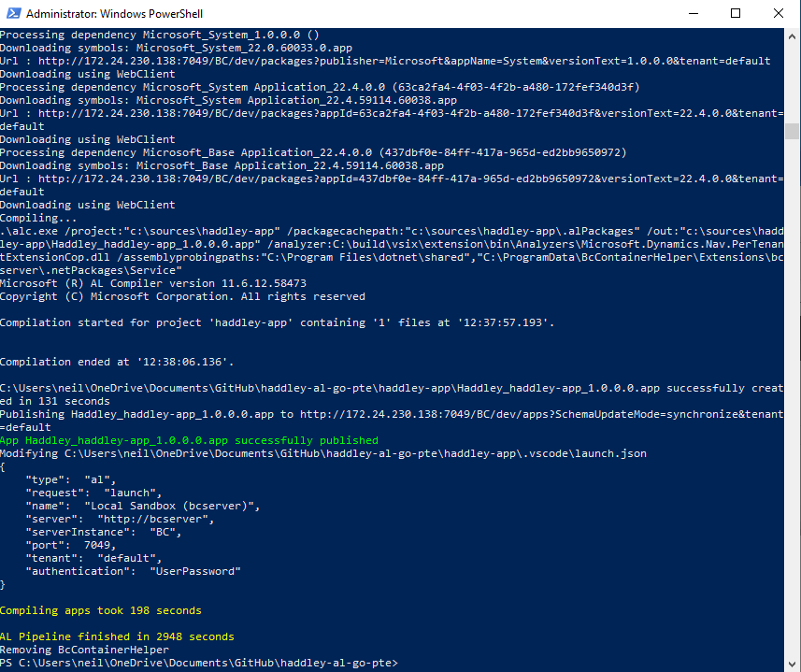Click the '"name": "Local Sandbox (bcserver)"' line
The height and width of the screenshot is (672, 801).
[x=142, y=506]
